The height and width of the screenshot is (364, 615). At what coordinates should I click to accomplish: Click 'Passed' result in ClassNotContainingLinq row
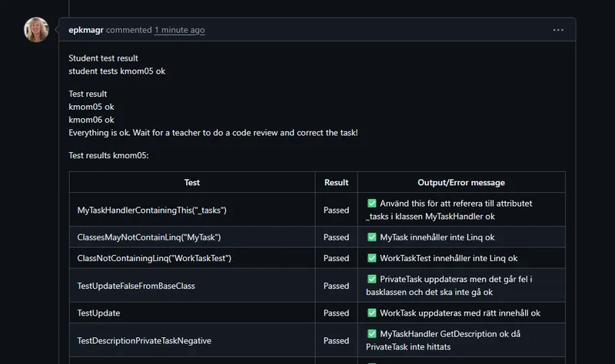(x=336, y=258)
